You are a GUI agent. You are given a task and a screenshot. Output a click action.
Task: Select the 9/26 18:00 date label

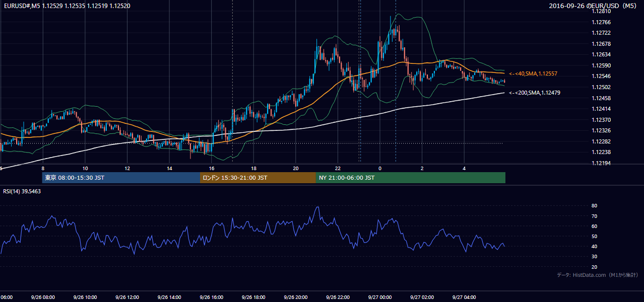pyautogui.click(x=253, y=297)
